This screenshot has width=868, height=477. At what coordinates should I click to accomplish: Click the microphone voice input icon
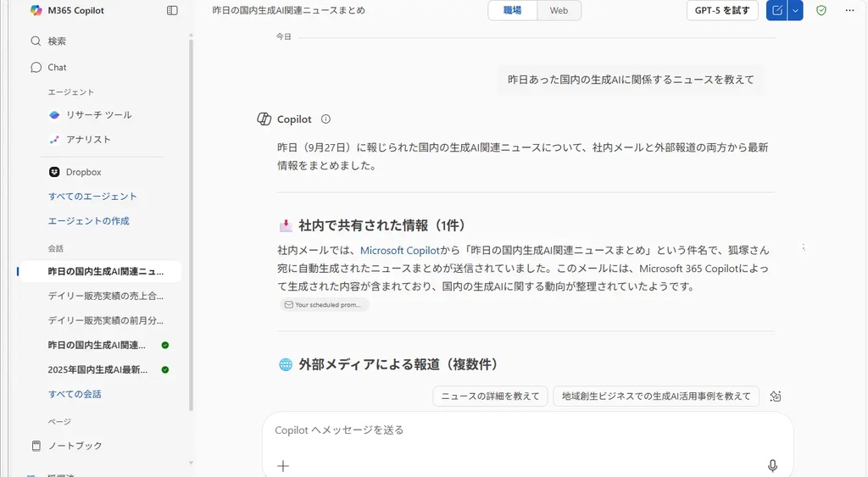(772, 465)
